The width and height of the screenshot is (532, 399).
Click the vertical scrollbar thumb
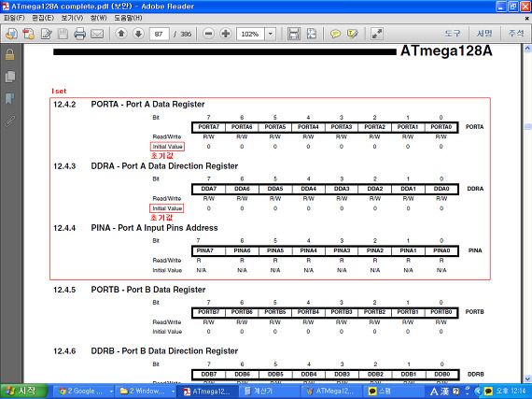point(527,127)
